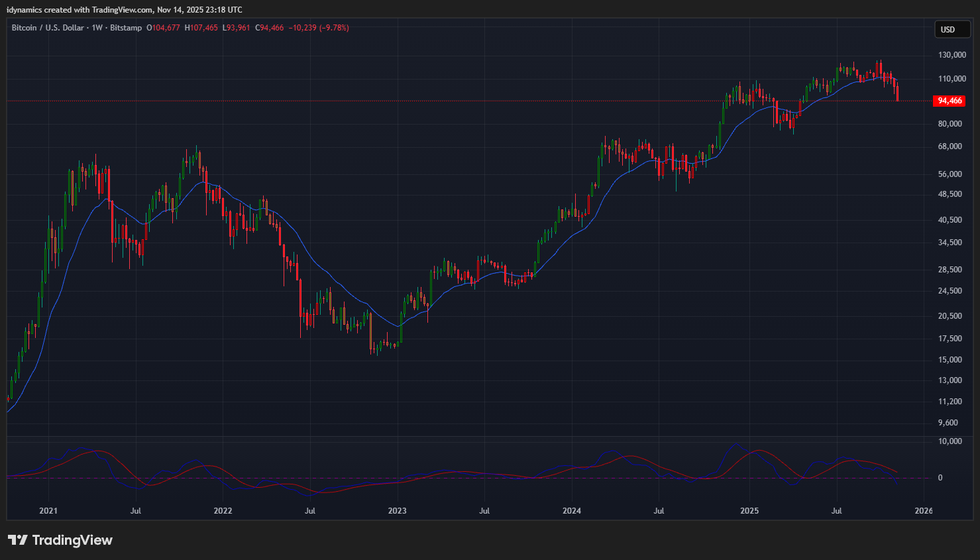Click the red 94,466 current price label
980x560 pixels.
pyautogui.click(x=949, y=101)
